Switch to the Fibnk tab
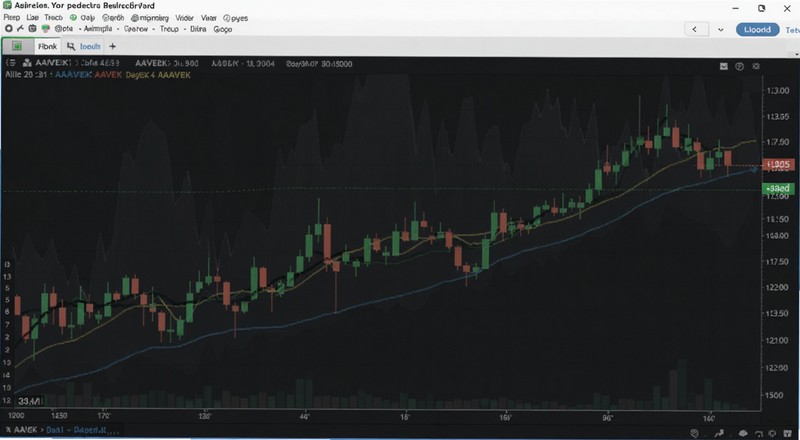The image size is (800, 440). coord(47,46)
